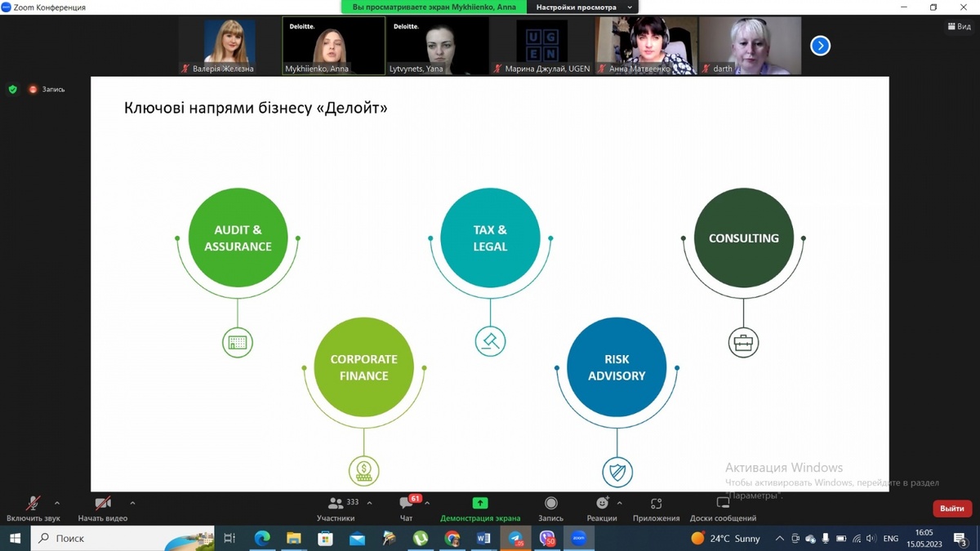Viewport: 980px width, 551px height.
Task: Expand video options next to Начать видео
Action: (x=132, y=503)
